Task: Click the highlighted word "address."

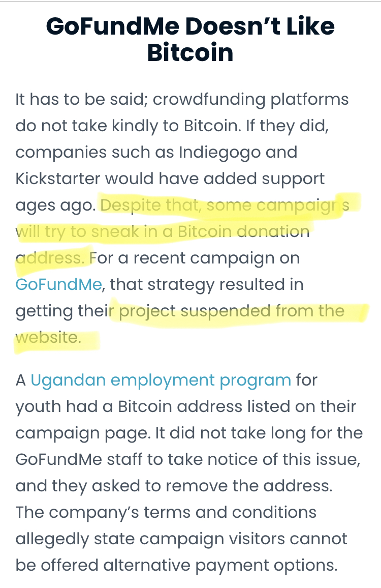Action: (50, 258)
